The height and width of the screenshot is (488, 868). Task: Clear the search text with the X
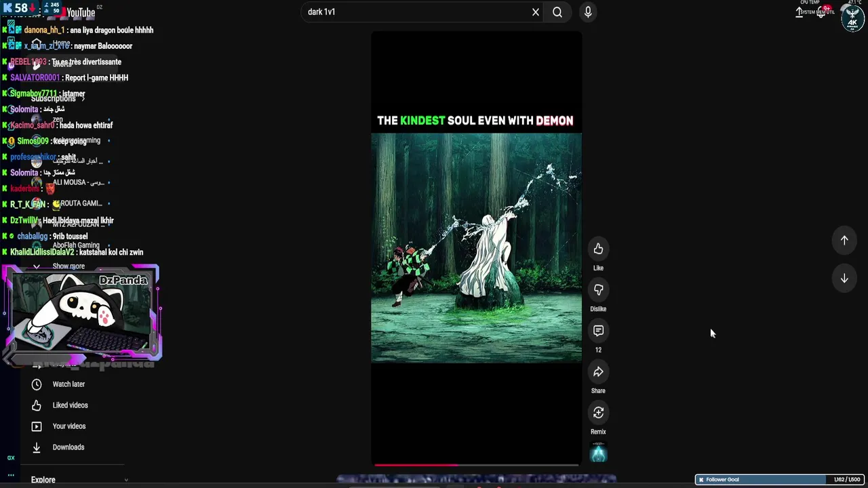[x=536, y=12]
